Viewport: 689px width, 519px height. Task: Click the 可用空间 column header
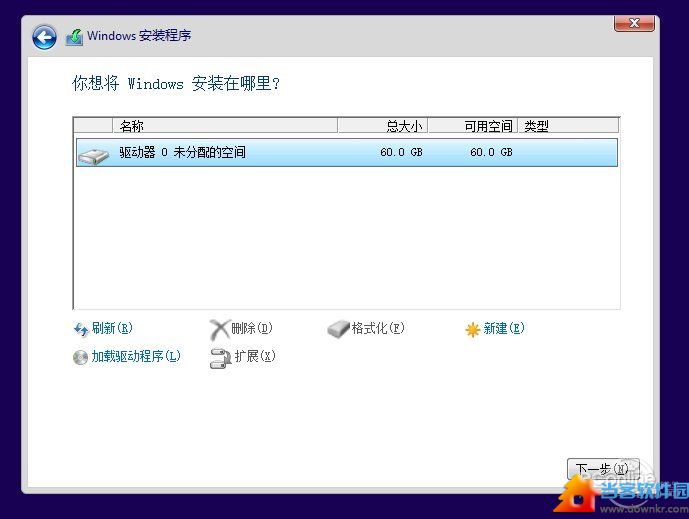coord(473,126)
